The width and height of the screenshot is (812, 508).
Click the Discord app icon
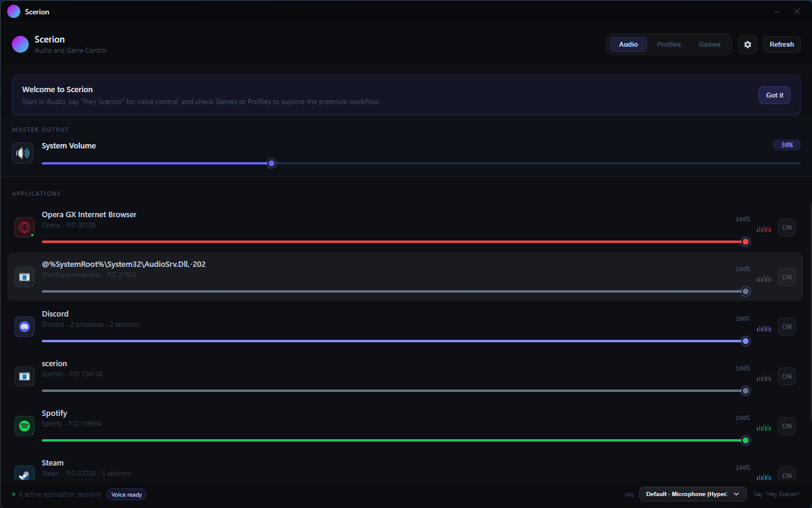pos(25,327)
